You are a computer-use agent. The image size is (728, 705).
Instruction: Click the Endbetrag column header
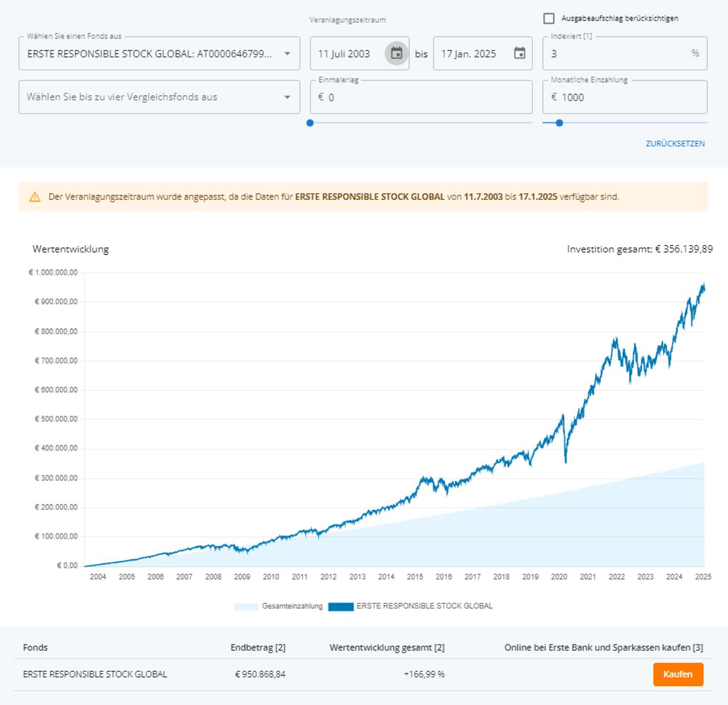pyautogui.click(x=258, y=648)
